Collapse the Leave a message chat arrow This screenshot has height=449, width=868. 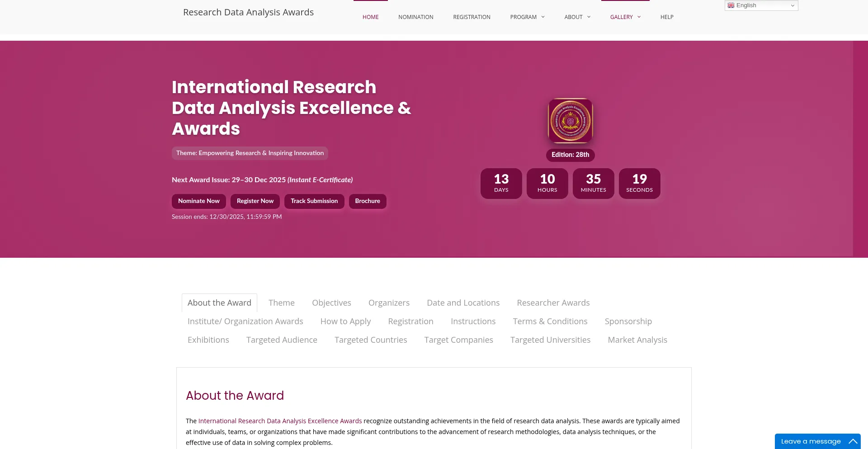[x=853, y=441]
